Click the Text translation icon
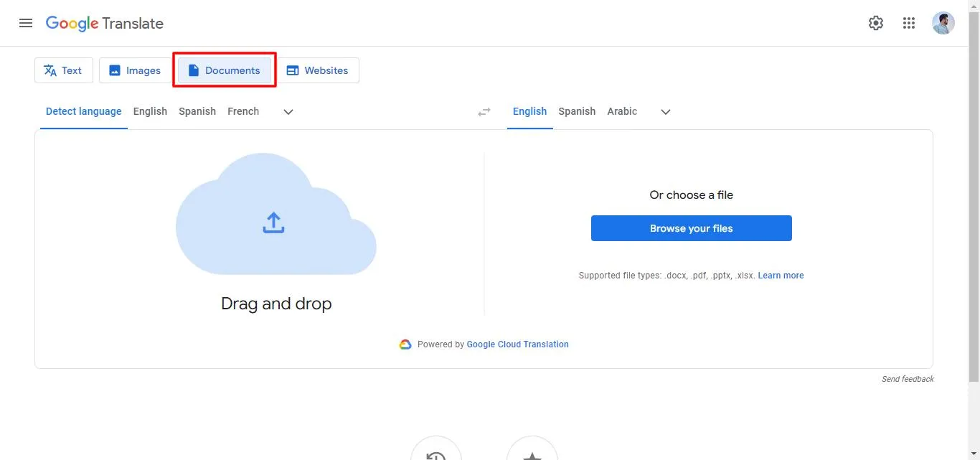This screenshot has height=460, width=980. [50, 70]
